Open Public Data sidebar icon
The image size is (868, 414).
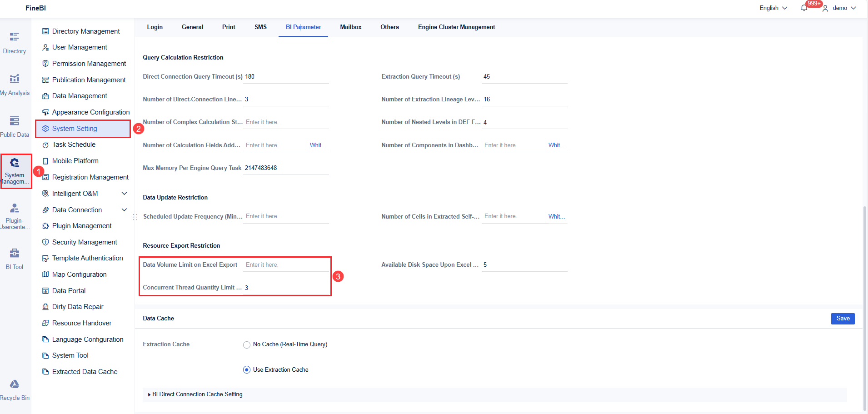(x=15, y=120)
